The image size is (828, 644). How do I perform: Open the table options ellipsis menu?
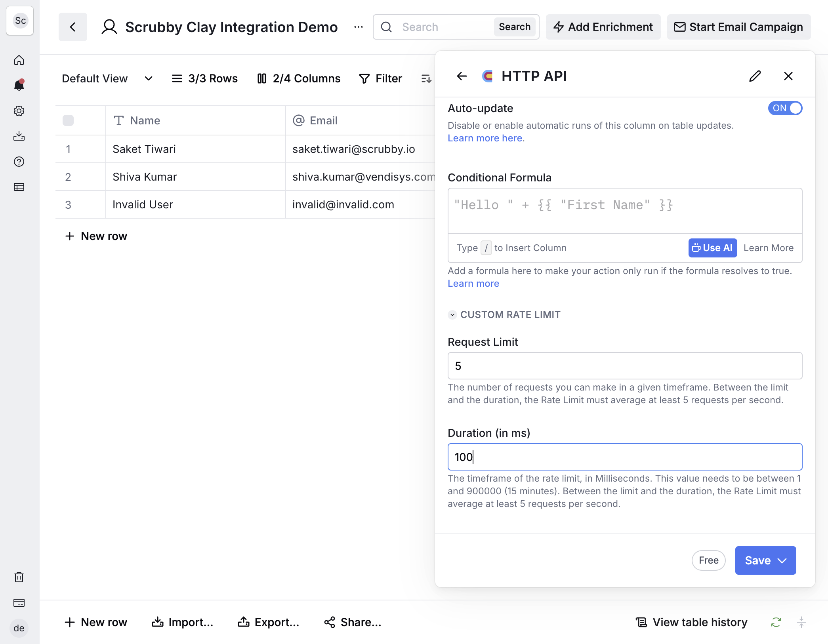point(359,27)
